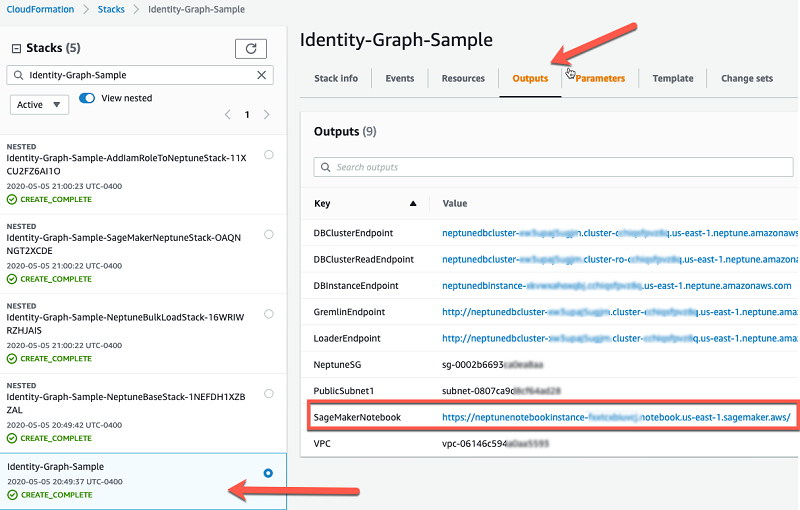Click the NeptuneSG key cell
The height and width of the screenshot is (510, 800).
(x=337, y=365)
